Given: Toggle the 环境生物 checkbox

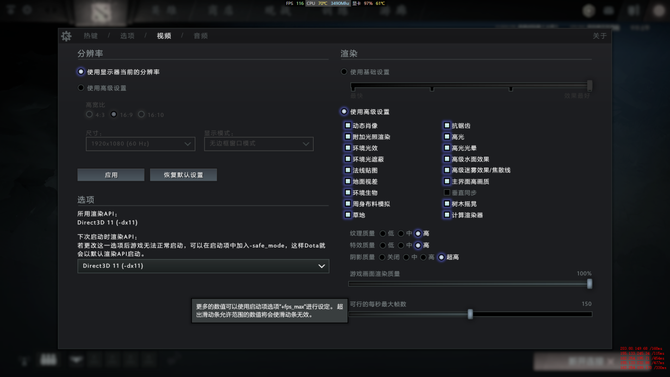Looking at the screenshot, I should 347,193.
